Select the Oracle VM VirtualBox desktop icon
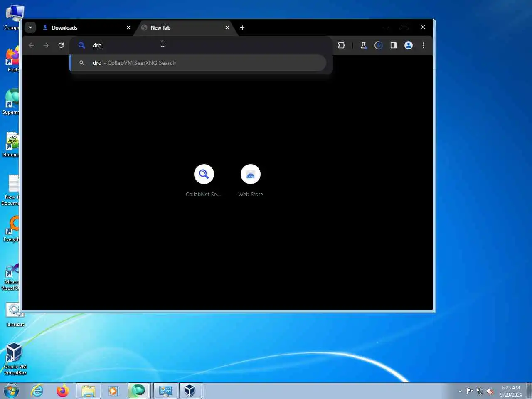Image resolution: width=532 pixels, height=399 pixels. [15, 359]
